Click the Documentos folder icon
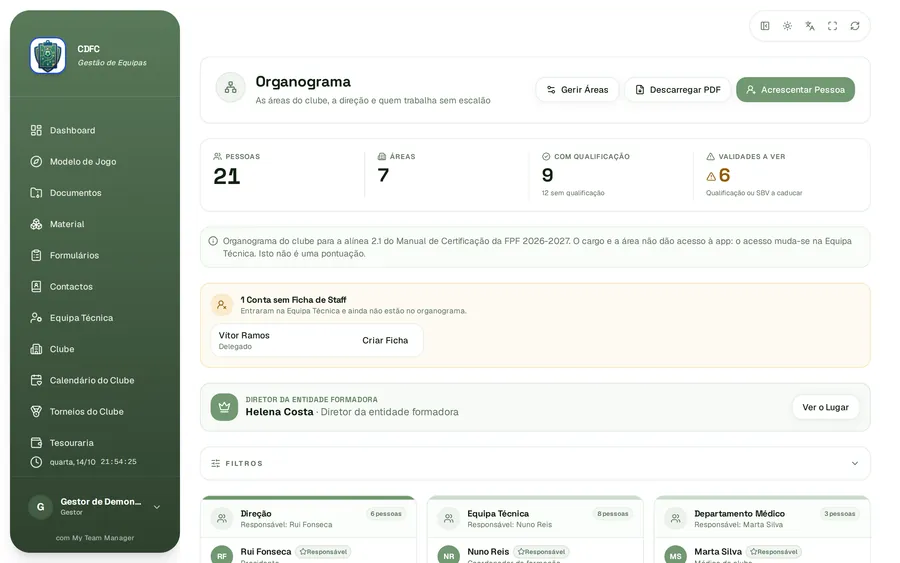Viewport: 900px width, 563px height. tap(36, 193)
